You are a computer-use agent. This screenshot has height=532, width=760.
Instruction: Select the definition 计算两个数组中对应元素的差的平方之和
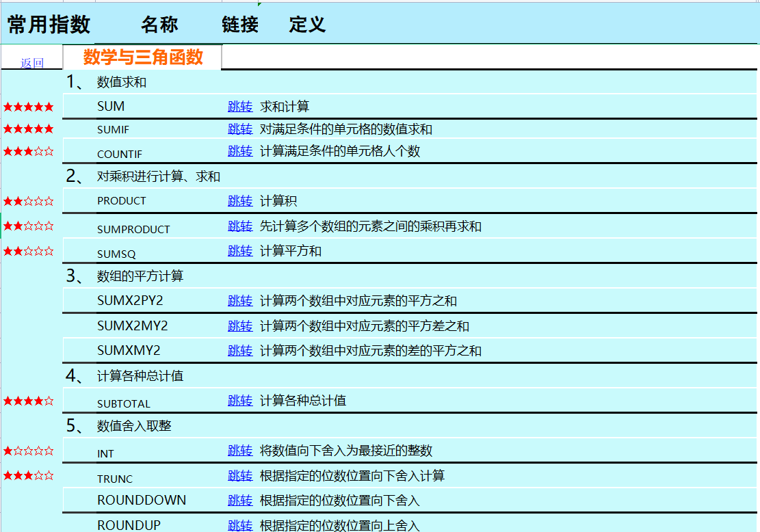click(371, 350)
